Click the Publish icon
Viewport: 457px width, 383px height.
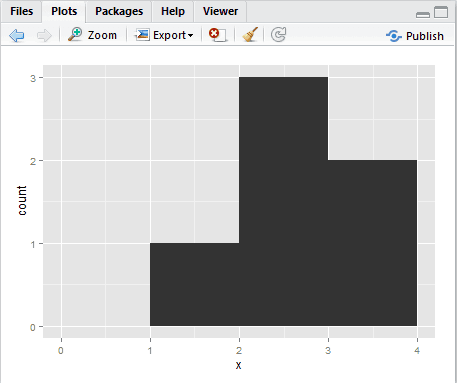(394, 36)
